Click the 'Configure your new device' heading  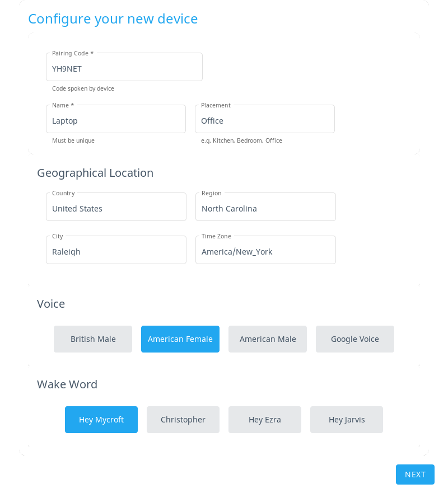[113, 18]
